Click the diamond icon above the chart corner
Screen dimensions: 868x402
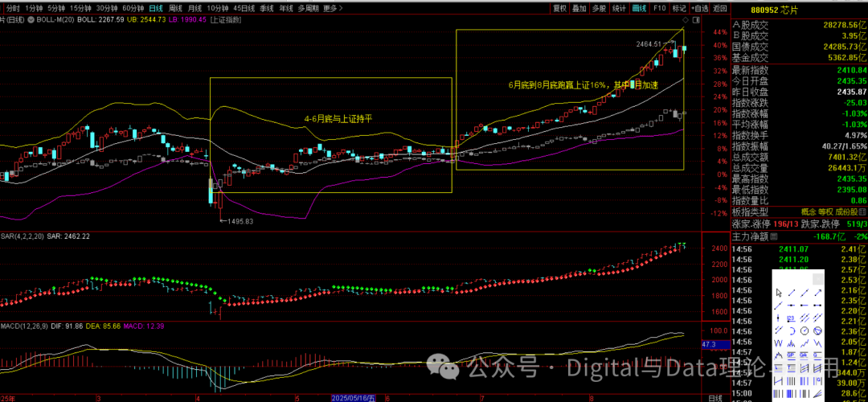[686, 20]
